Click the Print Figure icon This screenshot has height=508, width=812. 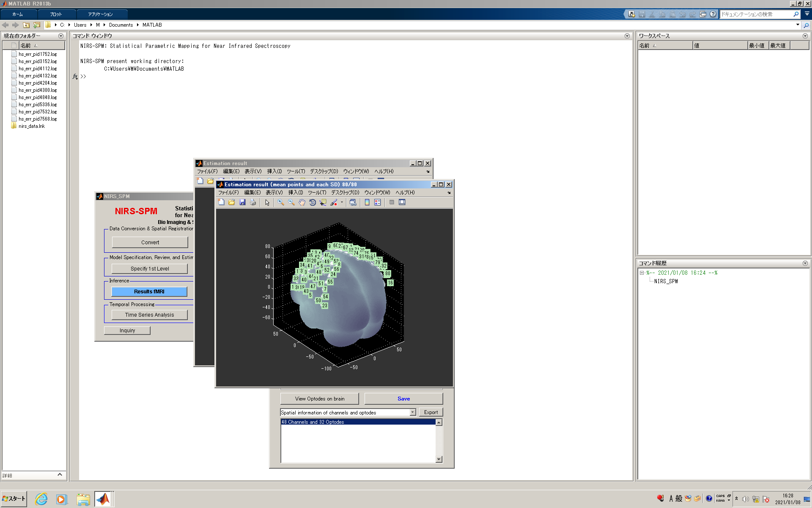click(253, 202)
